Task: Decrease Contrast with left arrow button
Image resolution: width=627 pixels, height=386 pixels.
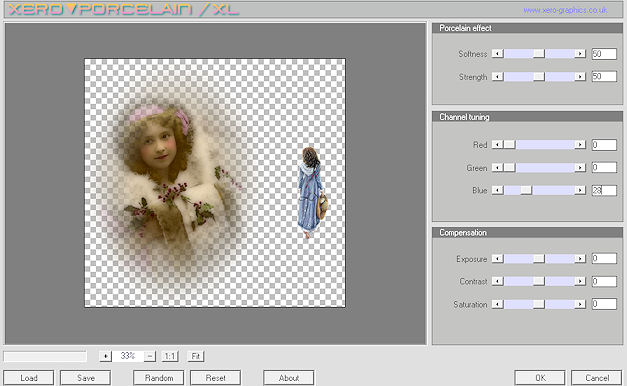Action: 497,282
